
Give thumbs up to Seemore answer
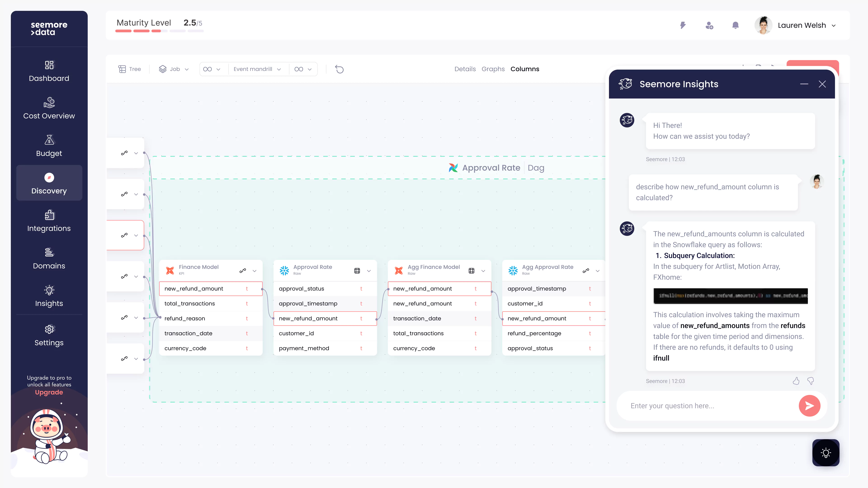pos(796,381)
